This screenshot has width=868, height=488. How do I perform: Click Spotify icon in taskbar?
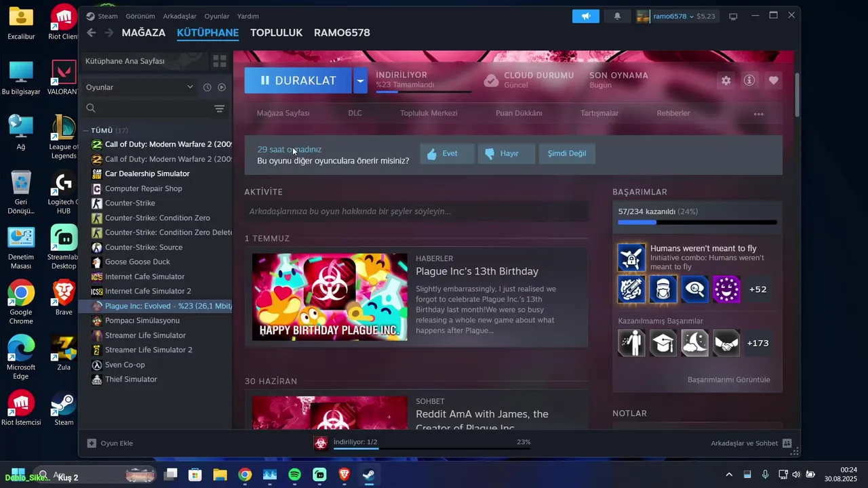(294, 475)
